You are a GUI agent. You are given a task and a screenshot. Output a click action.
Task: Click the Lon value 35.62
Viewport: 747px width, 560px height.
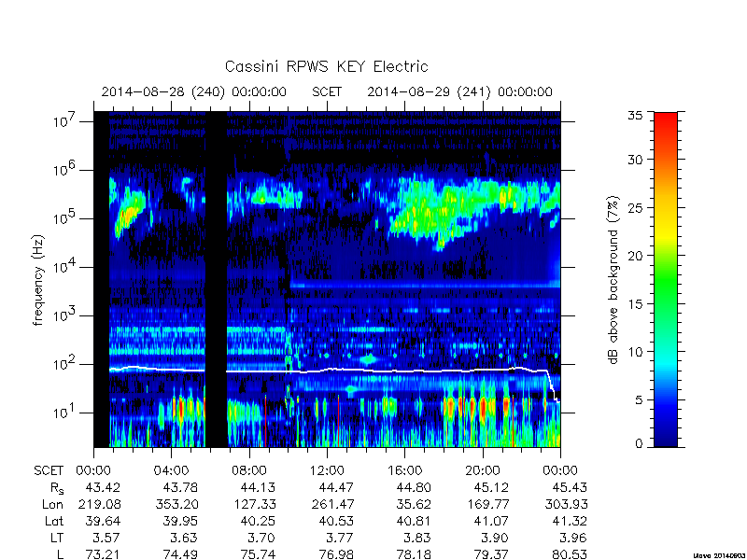(x=414, y=504)
